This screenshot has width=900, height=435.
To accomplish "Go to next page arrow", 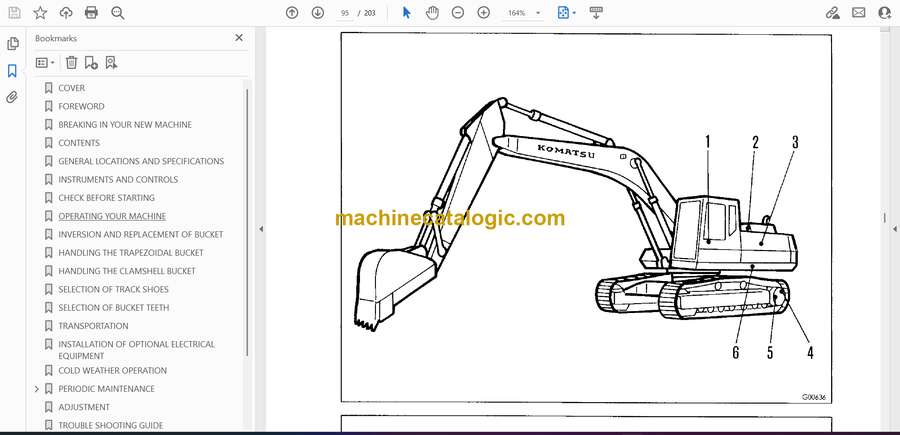I will [317, 13].
